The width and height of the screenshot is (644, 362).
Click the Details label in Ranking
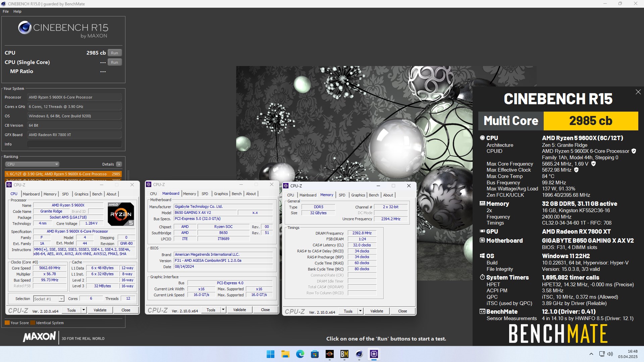tap(108, 164)
